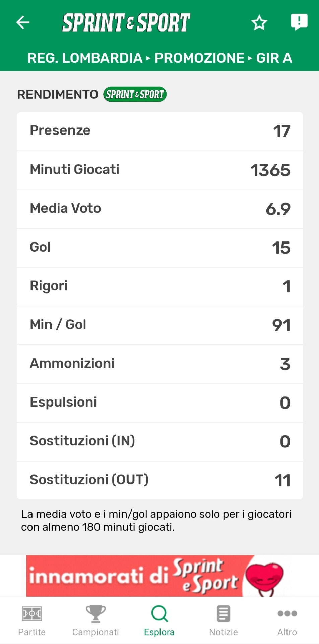Open Altro more options tab

(x=287, y=621)
